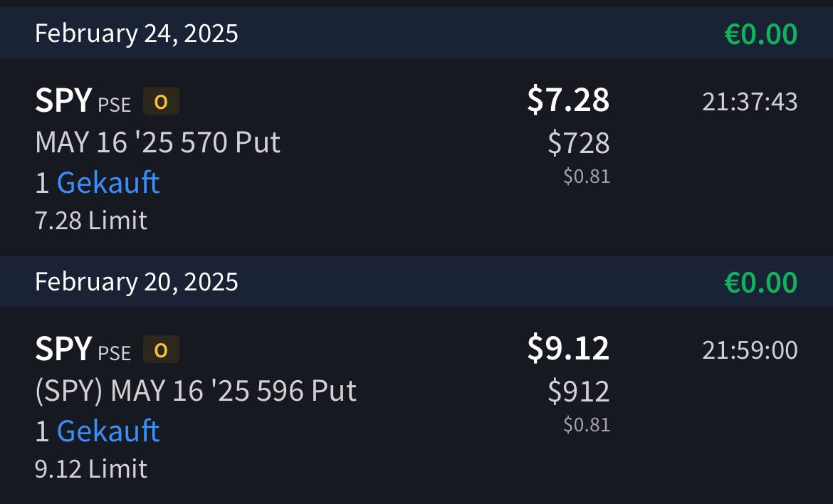Click the $7.28 fill price

(568, 100)
